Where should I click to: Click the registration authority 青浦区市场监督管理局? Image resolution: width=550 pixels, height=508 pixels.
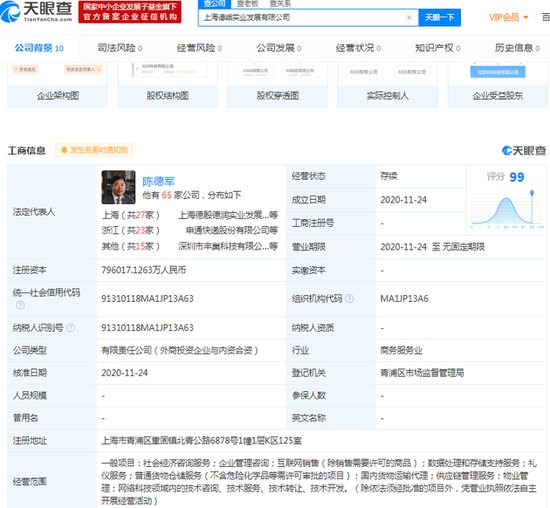point(422,373)
